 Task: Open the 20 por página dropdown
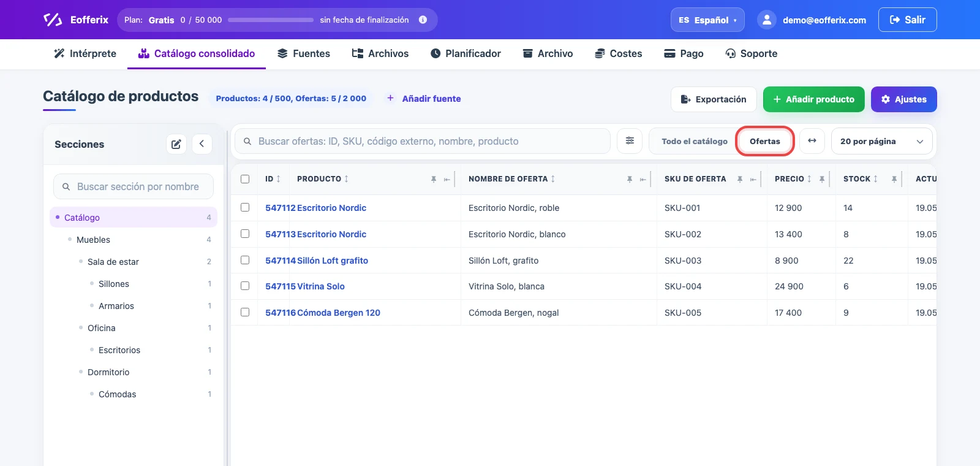[x=882, y=141]
